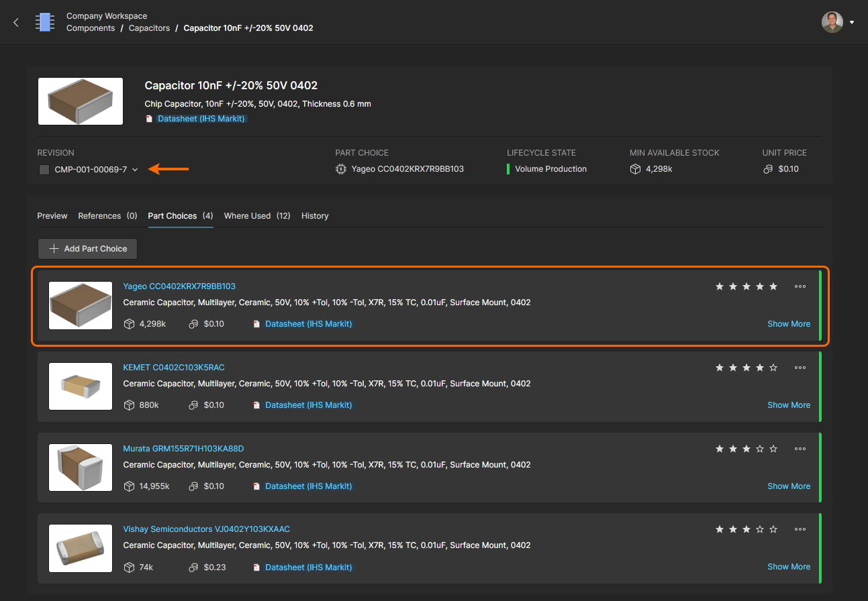Open the Where Used tab
The height and width of the screenshot is (601, 868).
point(257,216)
